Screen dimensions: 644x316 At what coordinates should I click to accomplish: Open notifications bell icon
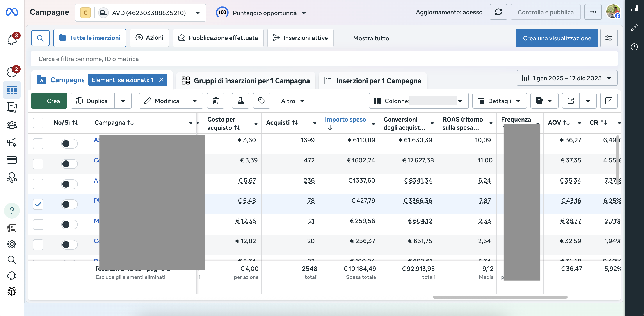point(12,39)
